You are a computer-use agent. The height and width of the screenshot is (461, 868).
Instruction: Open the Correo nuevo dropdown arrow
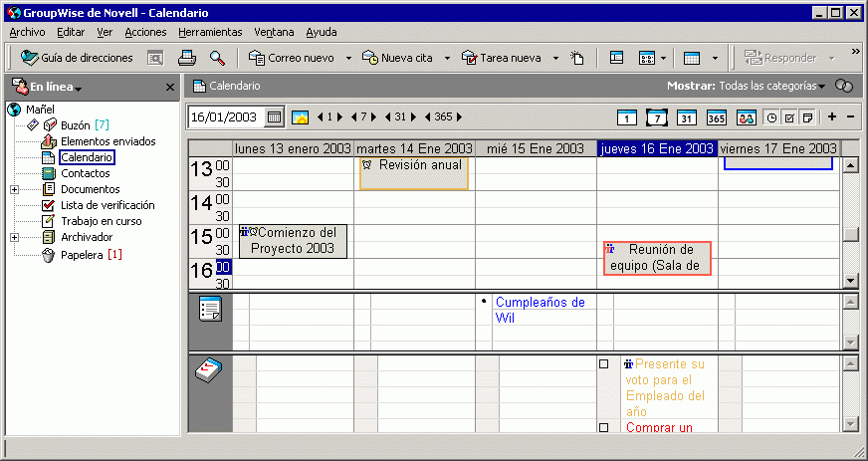coord(348,58)
